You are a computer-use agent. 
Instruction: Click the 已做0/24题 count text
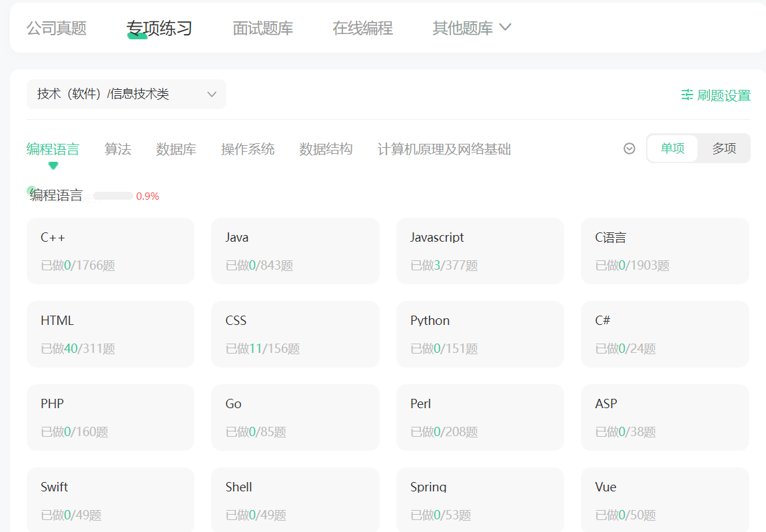click(x=625, y=349)
